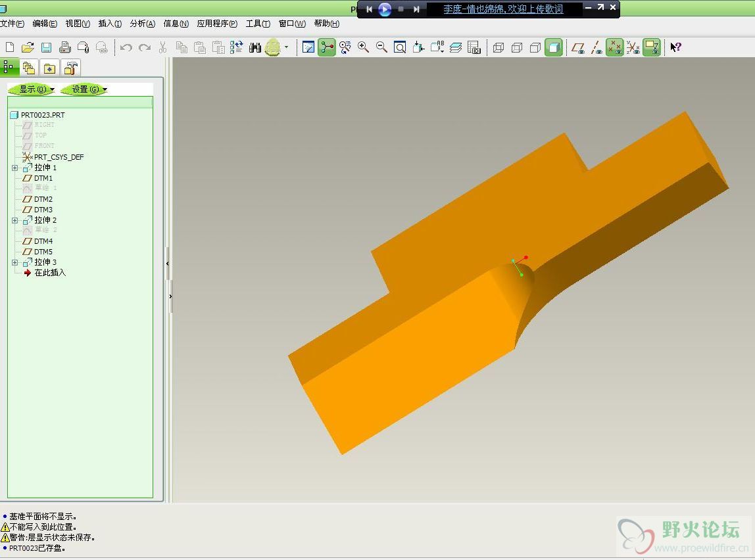Toggle the Spin Center icon

pyautogui.click(x=326, y=47)
